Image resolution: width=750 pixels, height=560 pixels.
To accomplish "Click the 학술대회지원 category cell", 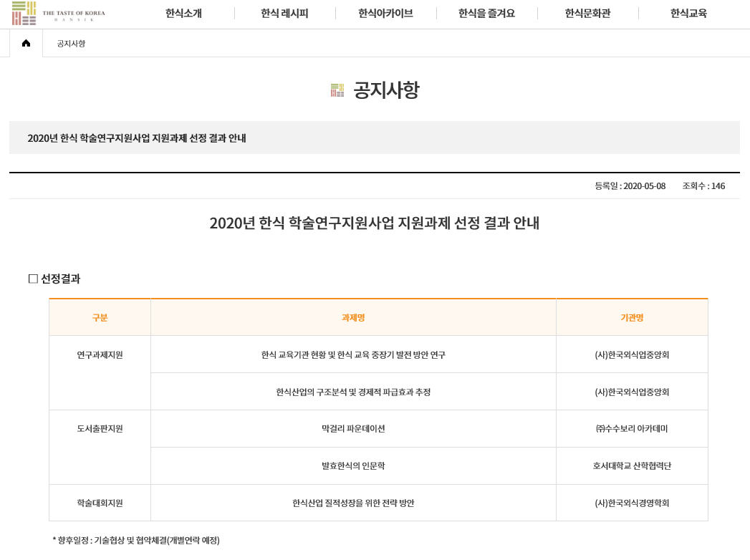I will [x=100, y=503].
